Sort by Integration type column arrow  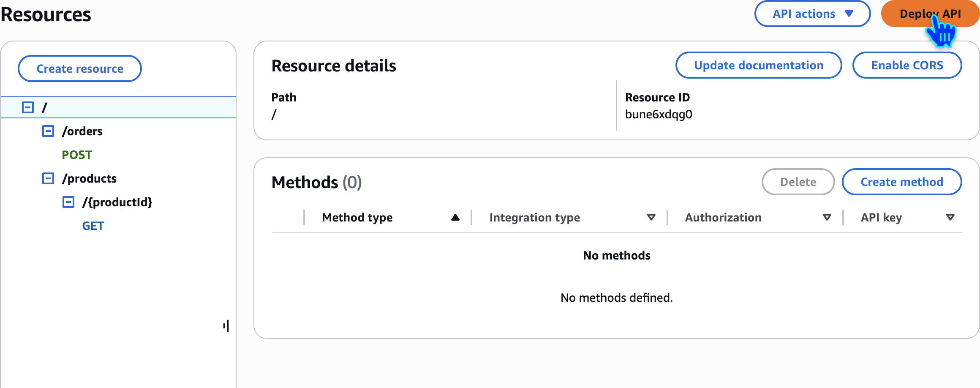click(x=651, y=217)
